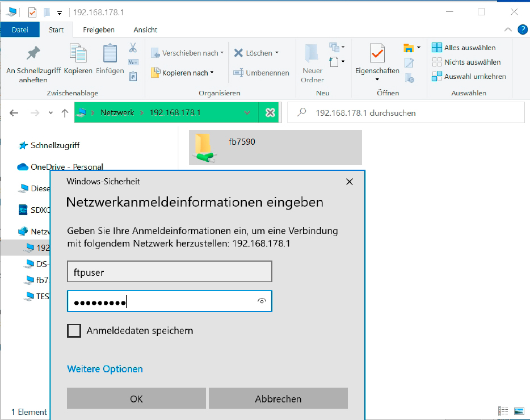530x420 pixels.
Task: Click the back navigation arrow
Action: click(x=13, y=112)
